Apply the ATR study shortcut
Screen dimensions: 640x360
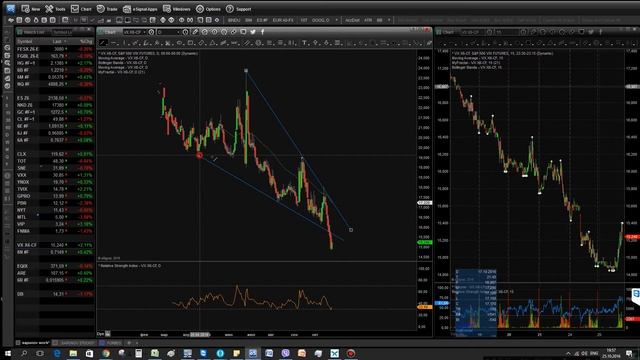368,20
